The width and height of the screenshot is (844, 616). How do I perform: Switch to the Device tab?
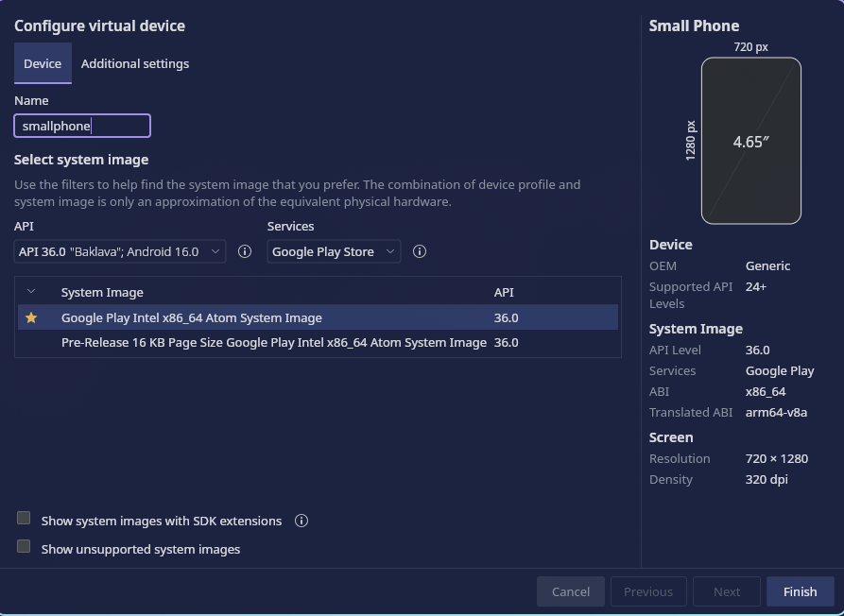point(42,63)
